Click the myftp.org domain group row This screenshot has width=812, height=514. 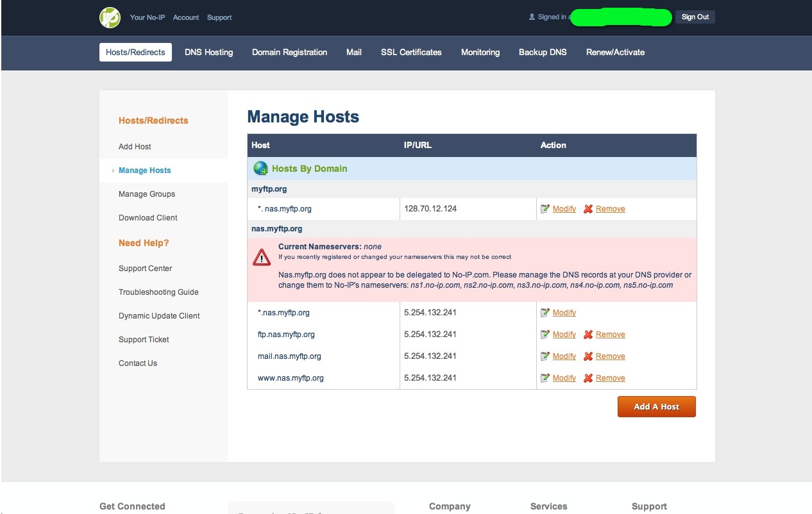point(472,189)
